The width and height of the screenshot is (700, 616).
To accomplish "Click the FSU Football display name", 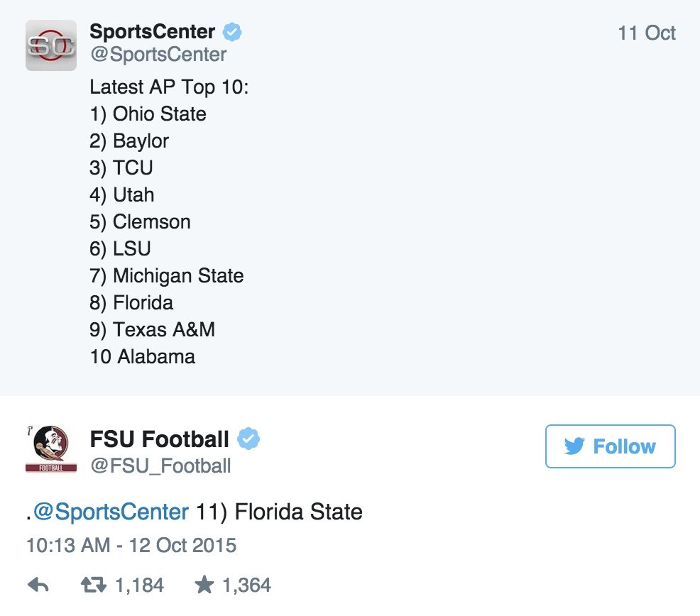I will pos(159,439).
